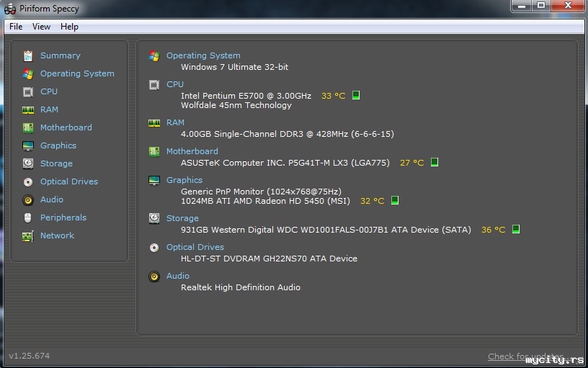This screenshot has height=368, width=588.
Task: Select Summary in the sidebar
Action: (x=61, y=55)
